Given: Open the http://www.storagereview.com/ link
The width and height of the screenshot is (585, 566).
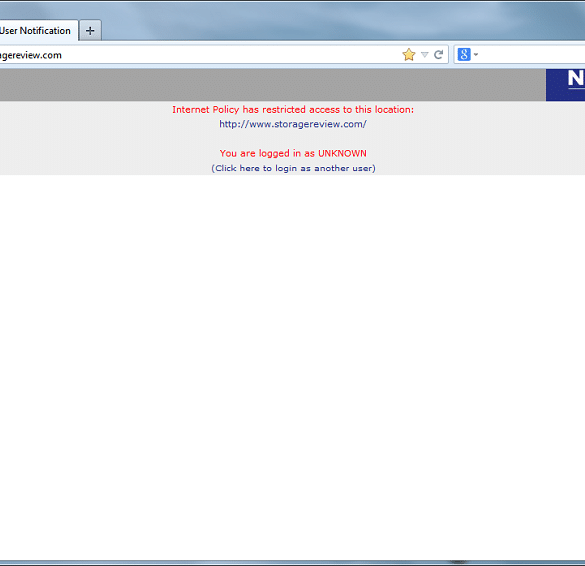Looking at the screenshot, I should point(293,124).
